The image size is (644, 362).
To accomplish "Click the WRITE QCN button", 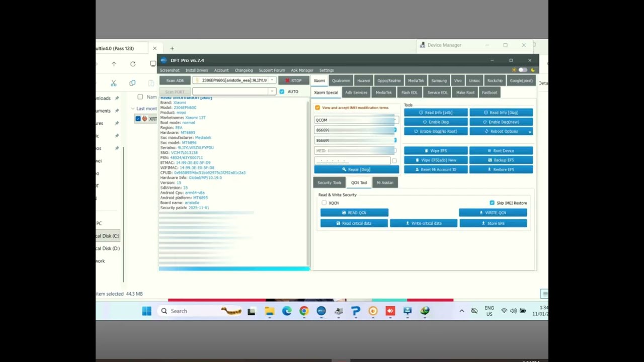I will coord(493,213).
